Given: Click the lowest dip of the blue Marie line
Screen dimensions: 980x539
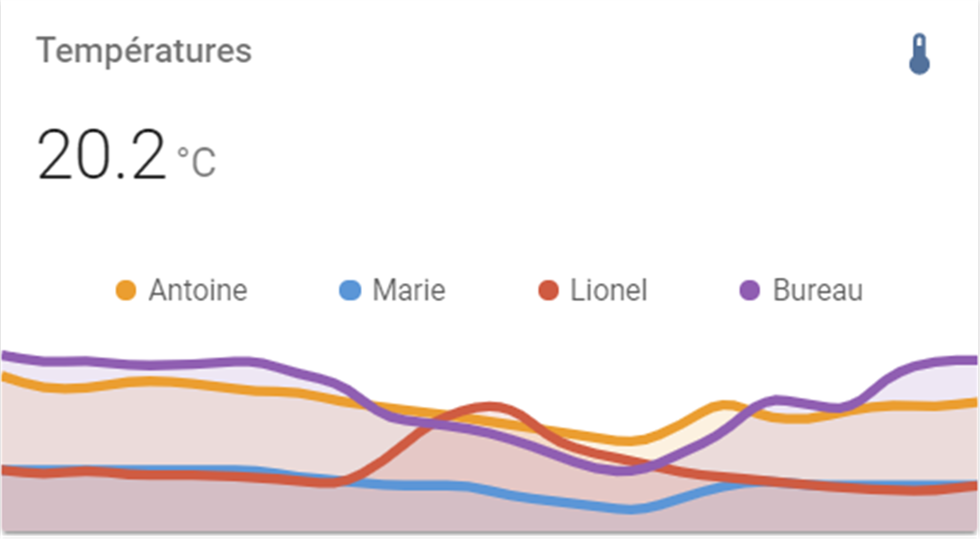Looking at the screenshot, I should click(631, 509).
